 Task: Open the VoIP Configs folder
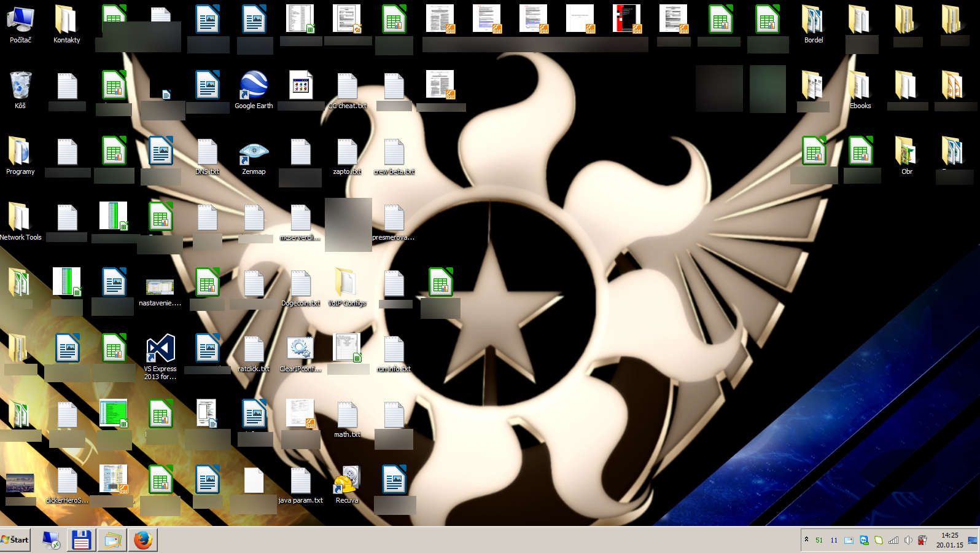click(347, 287)
